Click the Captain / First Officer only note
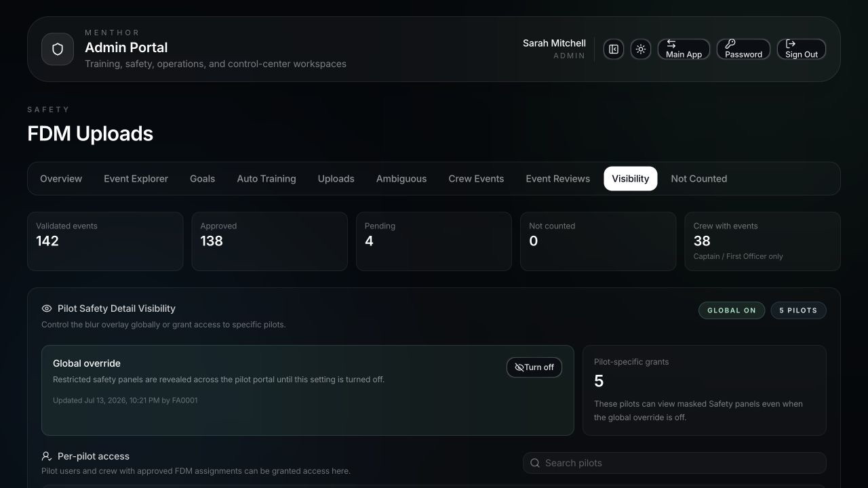Screen dimensions: 868x488 pyautogui.click(x=738, y=256)
